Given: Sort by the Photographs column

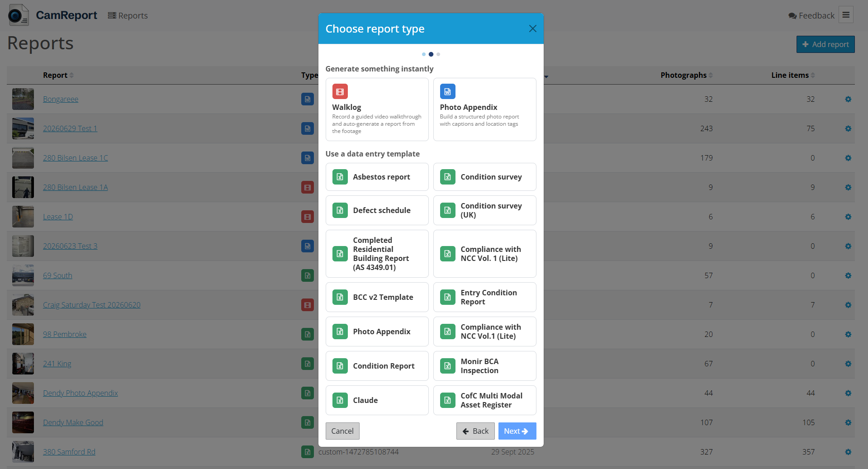Looking at the screenshot, I should pyautogui.click(x=686, y=75).
